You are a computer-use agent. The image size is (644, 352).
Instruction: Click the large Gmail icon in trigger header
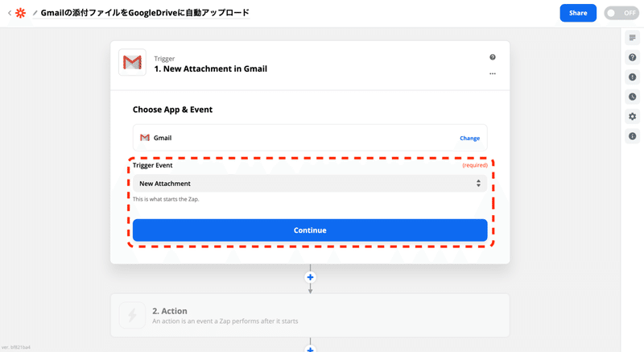coord(132,63)
